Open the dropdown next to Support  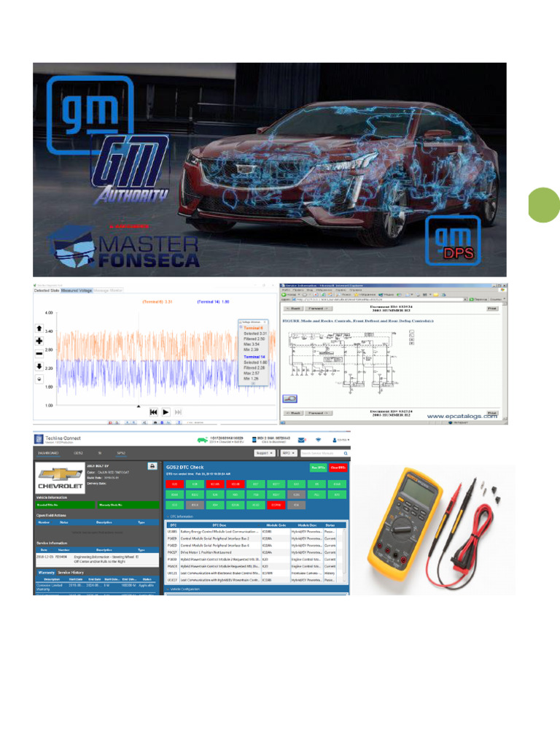(289, 453)
